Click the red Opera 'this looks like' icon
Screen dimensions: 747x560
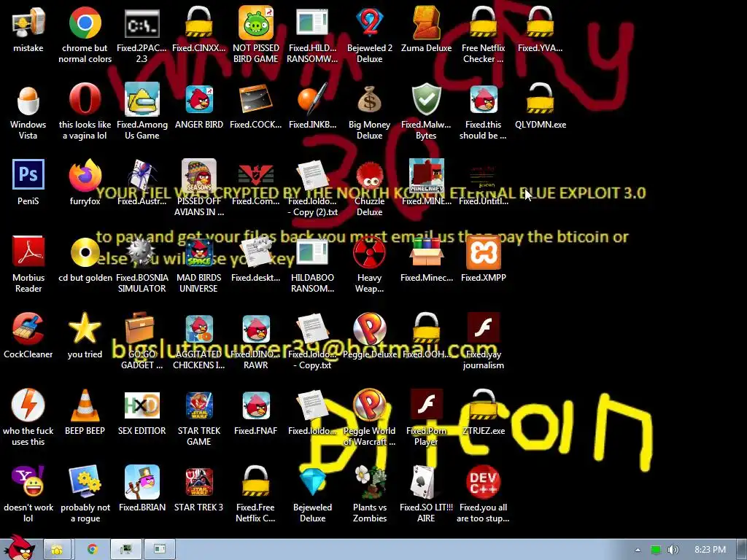[85, 99]
